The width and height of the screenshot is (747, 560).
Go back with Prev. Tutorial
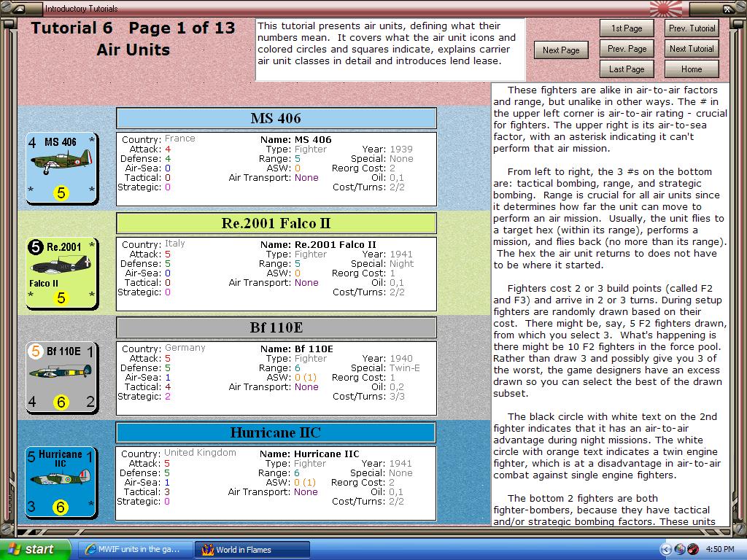click(692, 28)
